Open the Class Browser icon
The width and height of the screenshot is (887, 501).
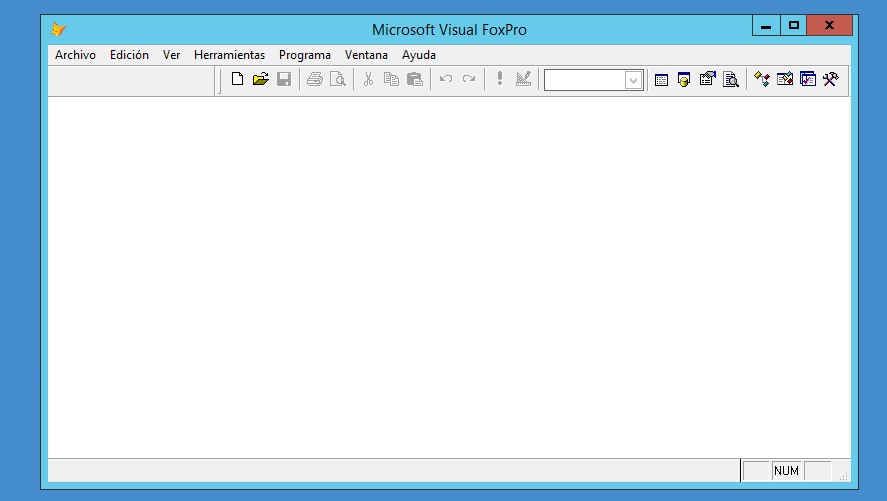[x=762, y=79]
